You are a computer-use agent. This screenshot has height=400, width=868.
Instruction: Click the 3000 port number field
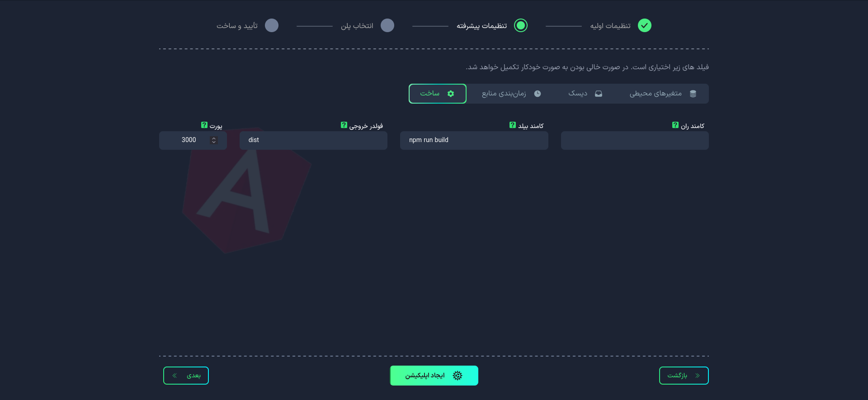(193, 140)
